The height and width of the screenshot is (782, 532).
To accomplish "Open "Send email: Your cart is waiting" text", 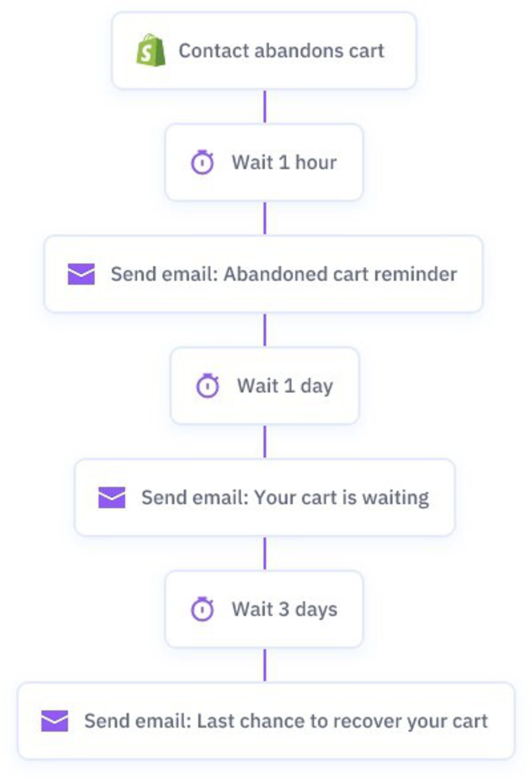I will [x=285, y=497].
